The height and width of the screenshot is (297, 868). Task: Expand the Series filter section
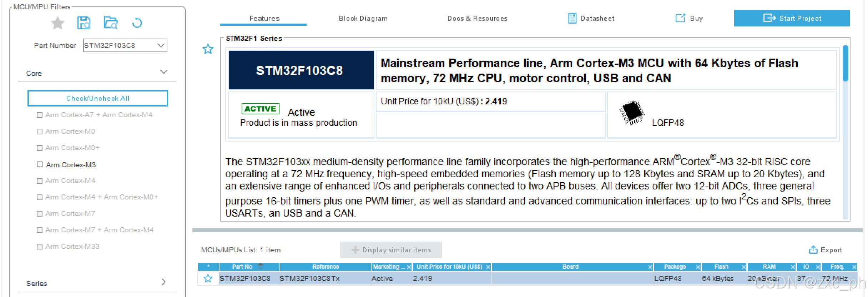pyautogui.click(x=164, y=282)
